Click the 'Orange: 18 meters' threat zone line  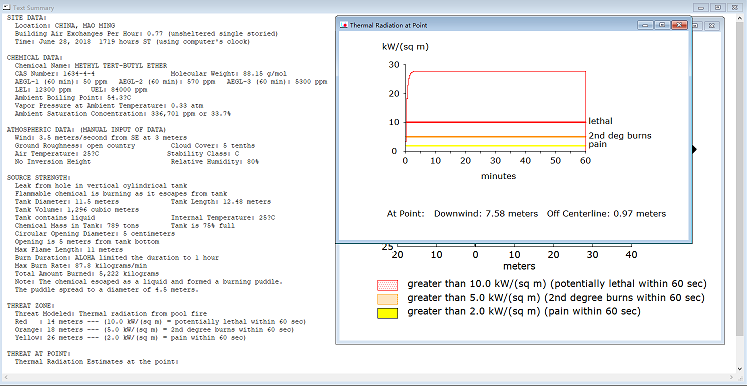(x=154, y=330)
